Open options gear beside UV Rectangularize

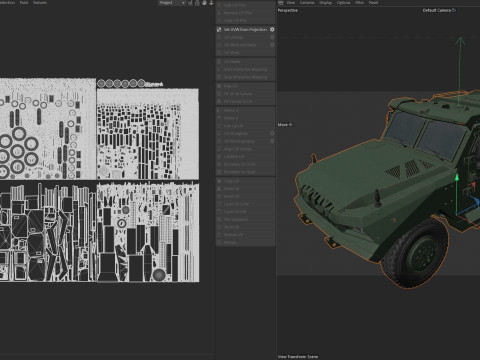click(272, 141)
